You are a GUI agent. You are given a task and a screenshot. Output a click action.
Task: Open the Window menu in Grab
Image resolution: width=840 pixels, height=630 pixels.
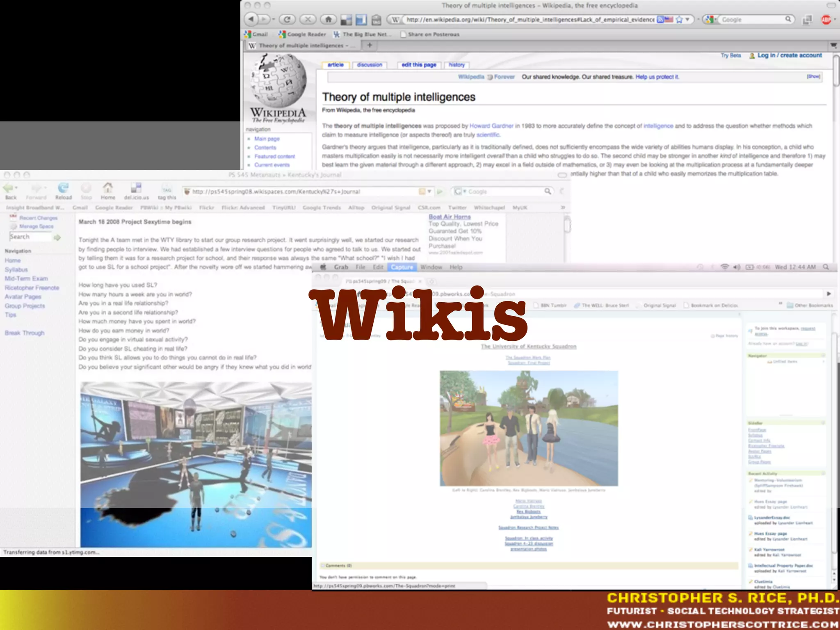click(x=431, y=267)
